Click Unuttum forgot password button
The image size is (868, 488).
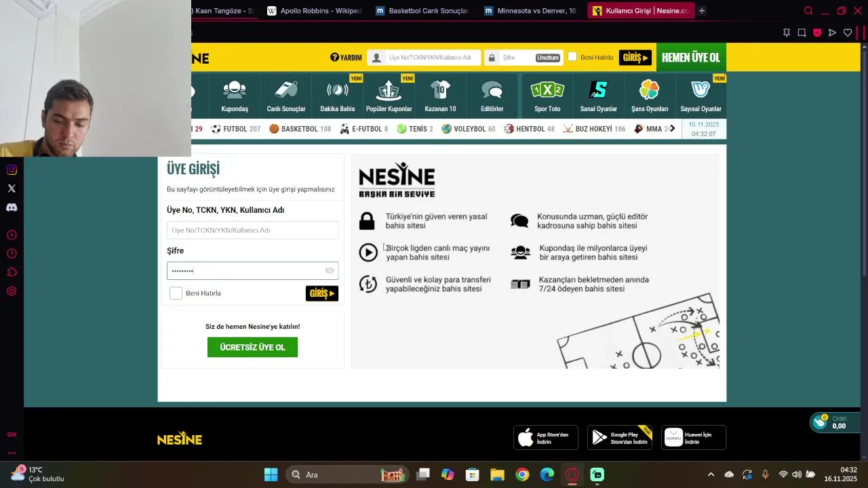coord(548,58)
